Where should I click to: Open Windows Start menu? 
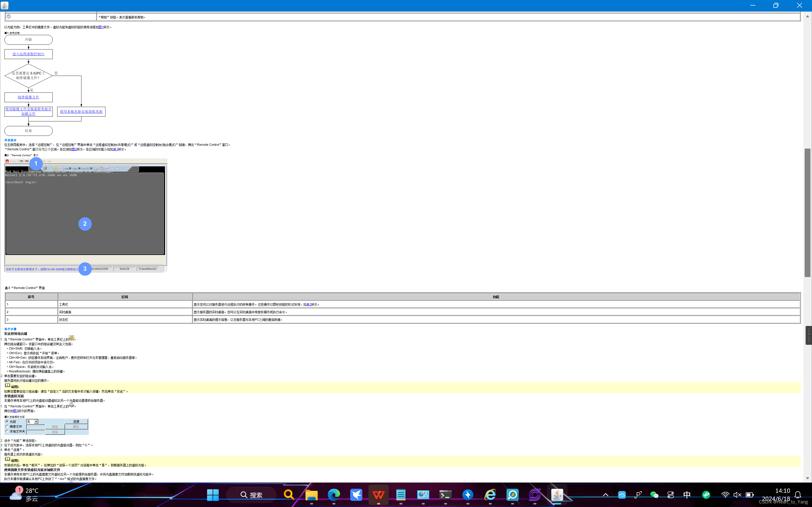click(213, 495)
